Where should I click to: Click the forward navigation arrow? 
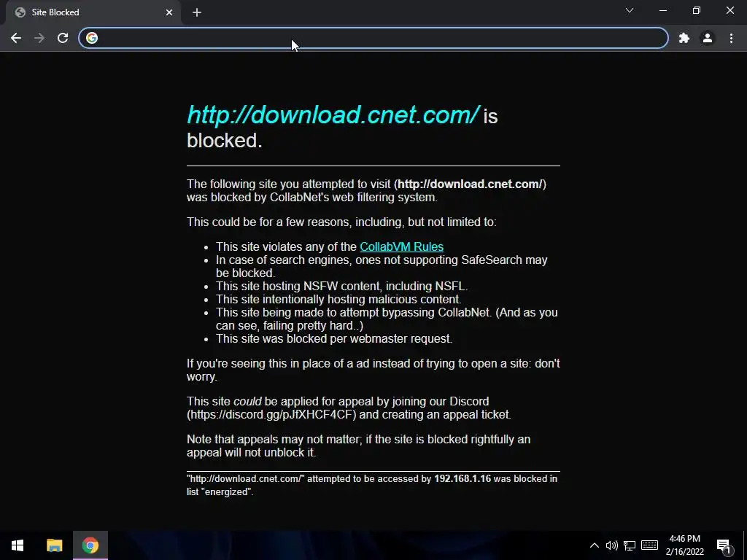pos(39,38)
